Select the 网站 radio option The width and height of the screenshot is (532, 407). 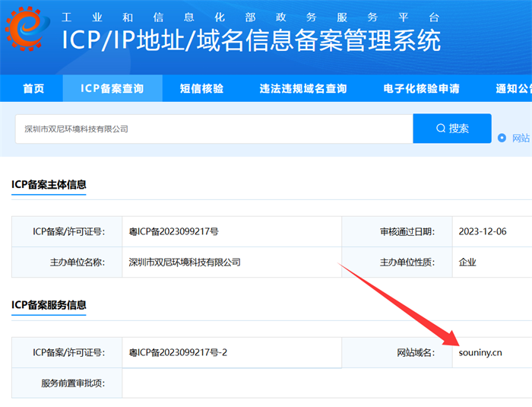[502, 138]
